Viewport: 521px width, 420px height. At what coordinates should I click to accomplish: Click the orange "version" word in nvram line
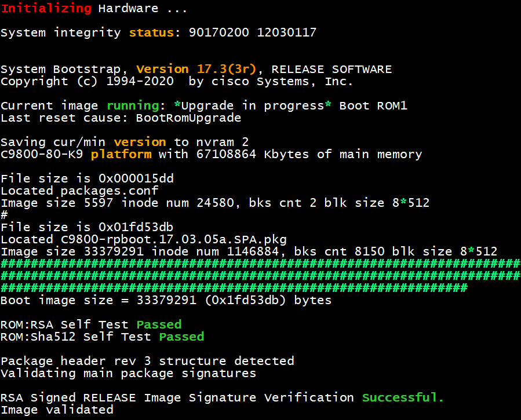pos(140,142)
